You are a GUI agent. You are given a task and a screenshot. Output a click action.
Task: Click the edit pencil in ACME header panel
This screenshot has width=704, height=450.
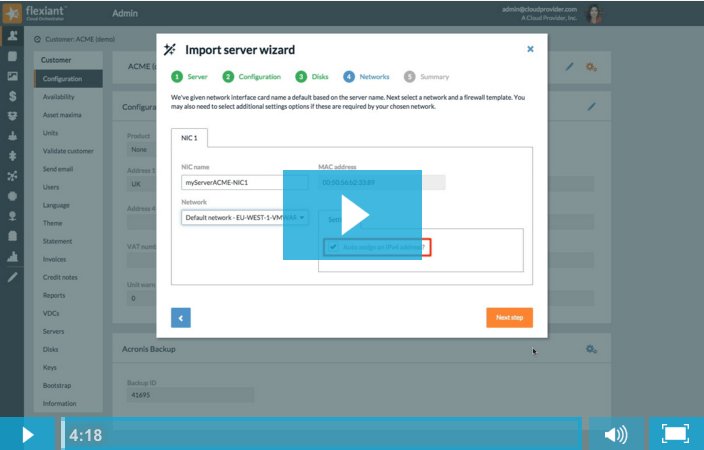click(x=569, y=67)
